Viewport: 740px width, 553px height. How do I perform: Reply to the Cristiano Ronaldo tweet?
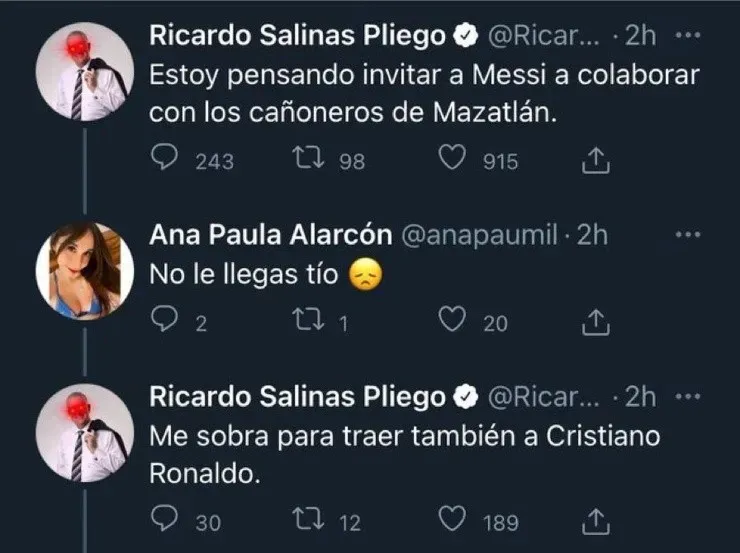pyautogui.click(x=163, y=520)
